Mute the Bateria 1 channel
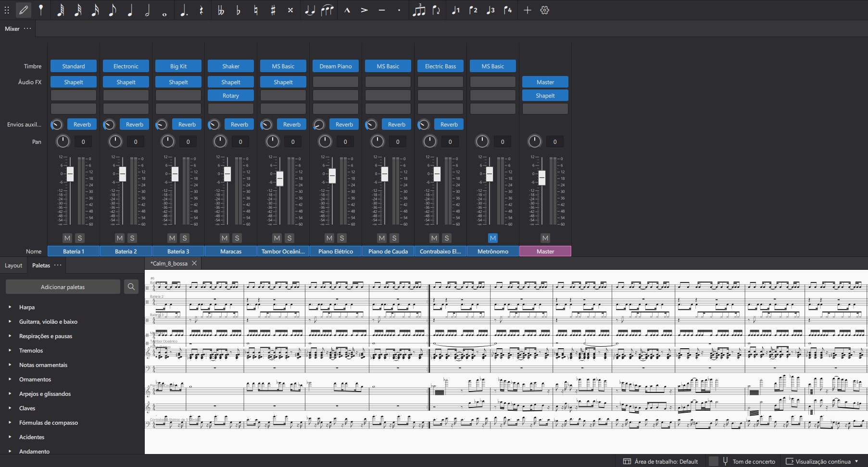This screenshot has width=868, height=467. coord(67,238)
